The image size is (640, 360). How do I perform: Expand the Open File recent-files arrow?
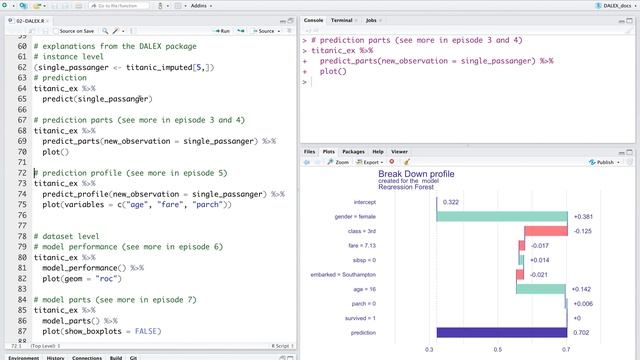pyautogui.click(x=44, y=6)
